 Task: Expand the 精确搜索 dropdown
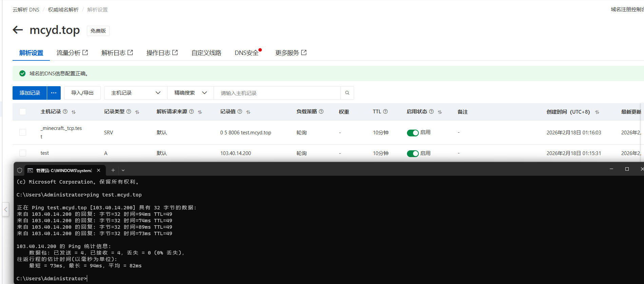(190, 93)
